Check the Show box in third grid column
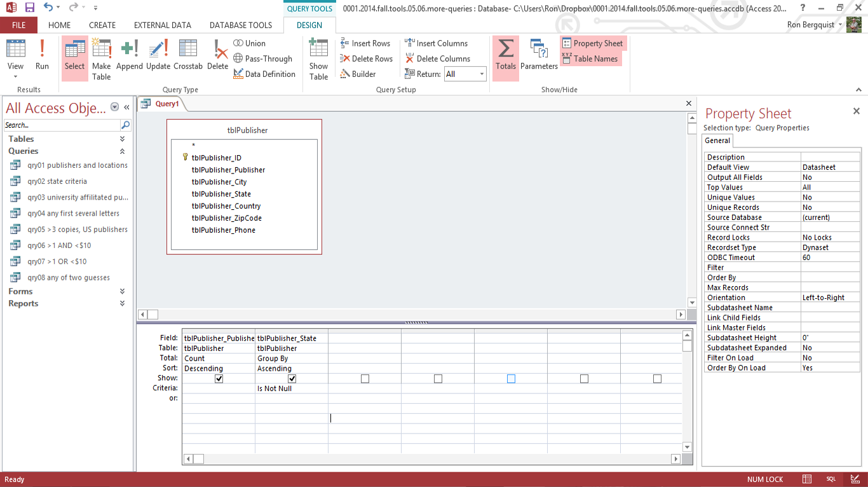This screenshot has width=868, height=487. (365, 378)
